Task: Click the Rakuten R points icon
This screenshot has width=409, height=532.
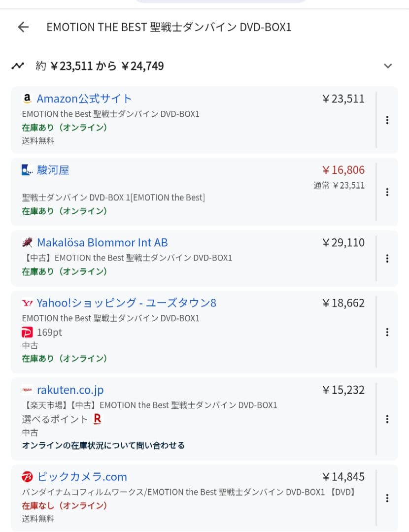Action: 97,419
